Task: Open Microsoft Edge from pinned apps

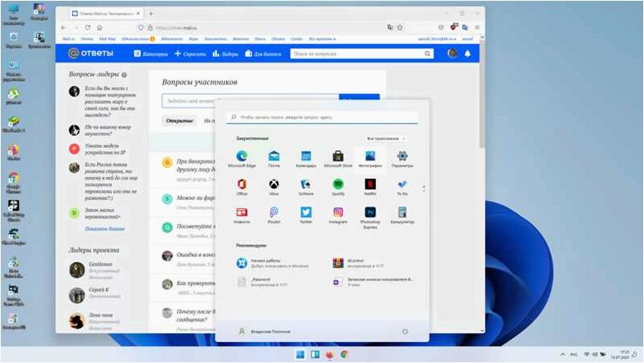Action: (242, 158)
